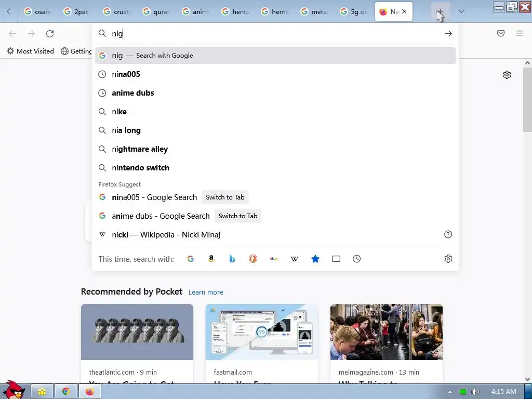This screenshot has height=399, width=532.
Task: Search this time with Amazon
Action: click(211, 259)
